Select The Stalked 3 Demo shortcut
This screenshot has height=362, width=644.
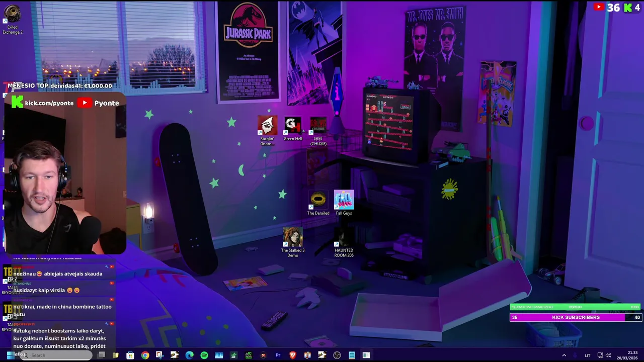tap(293, 242)
